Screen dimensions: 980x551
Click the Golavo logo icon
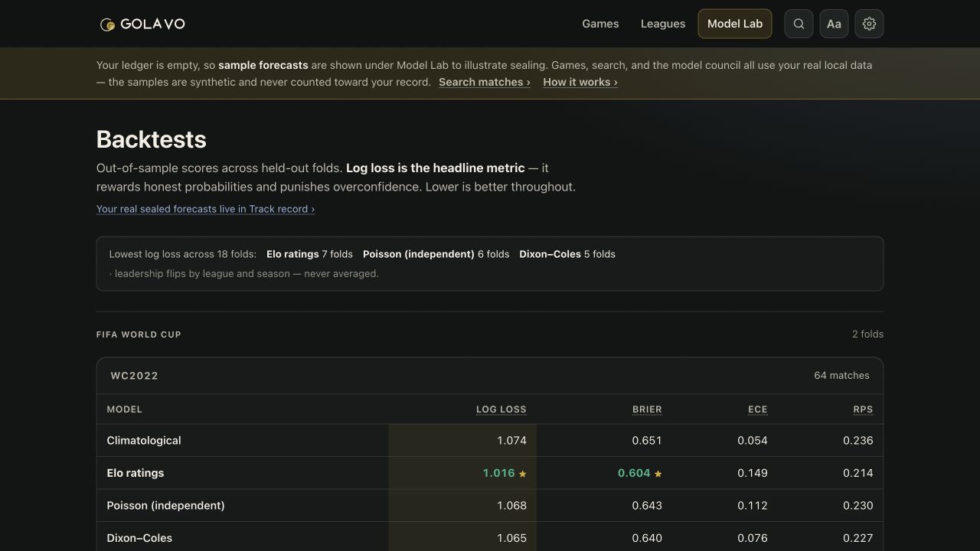point(107,24)
